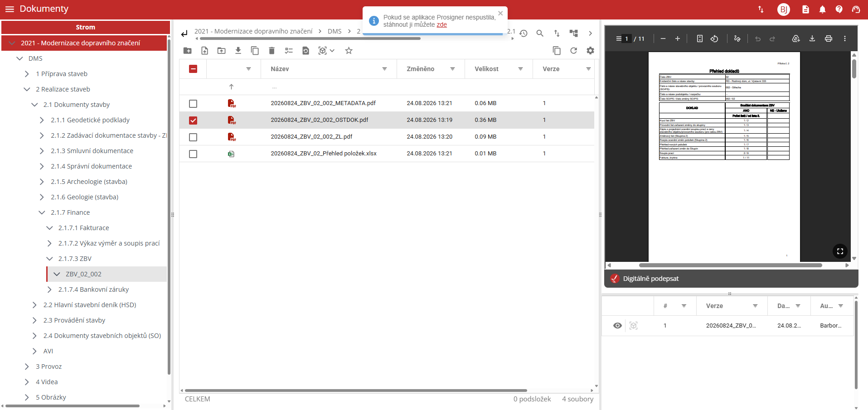
Task: Click the tree structure icon in breadcrumb bar
Action: point(574,34)
